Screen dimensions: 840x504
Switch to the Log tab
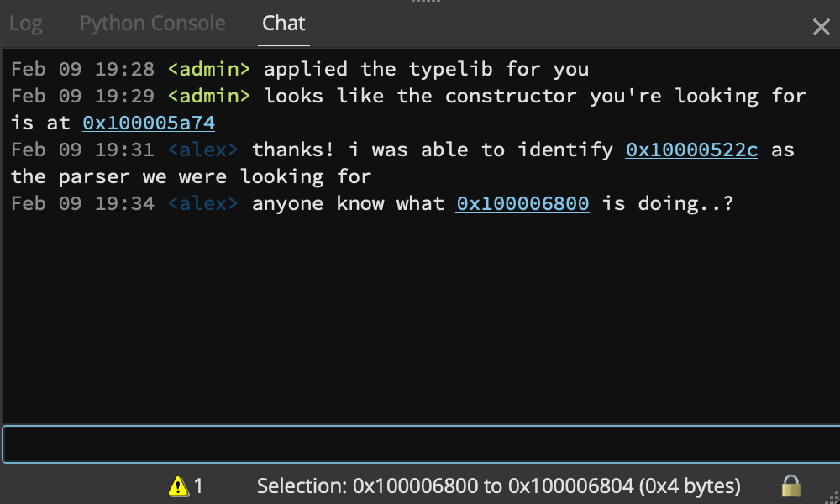(x=25, y=24)
